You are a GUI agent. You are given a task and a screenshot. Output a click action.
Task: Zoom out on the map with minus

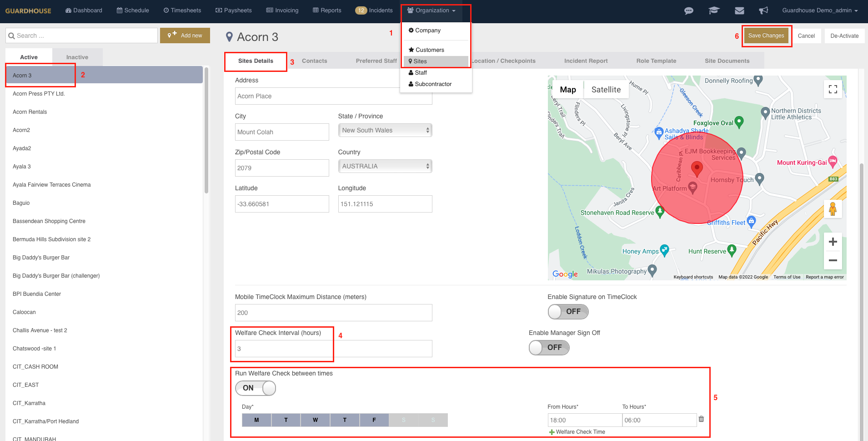pos(833,260)
